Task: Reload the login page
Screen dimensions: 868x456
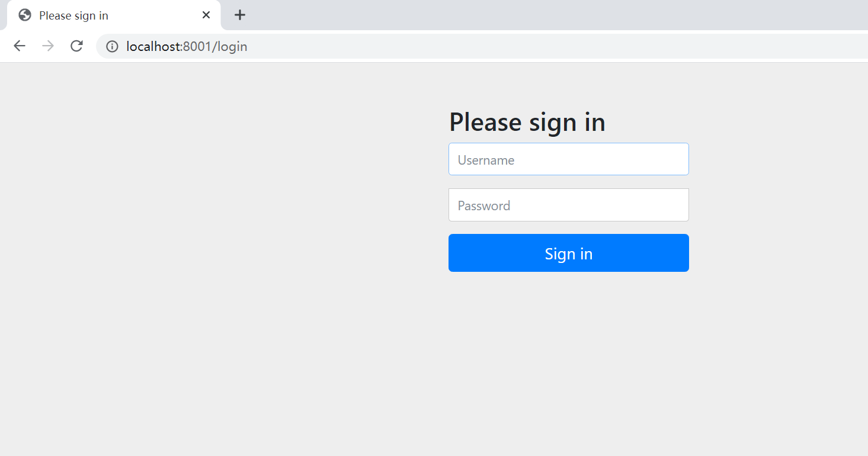Action: tap(76, 46)
